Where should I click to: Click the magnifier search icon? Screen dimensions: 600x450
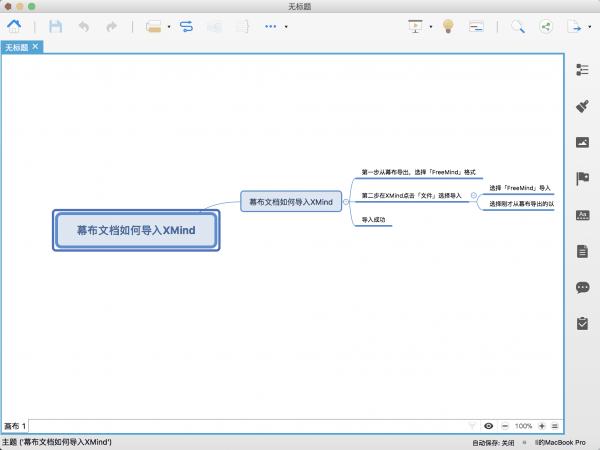click(x=518, y=26)
